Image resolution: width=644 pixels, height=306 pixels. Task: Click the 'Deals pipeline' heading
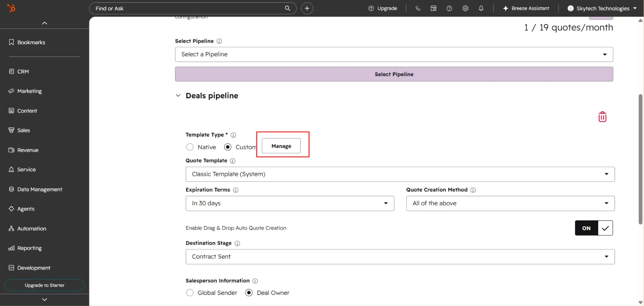pos(212,96)
